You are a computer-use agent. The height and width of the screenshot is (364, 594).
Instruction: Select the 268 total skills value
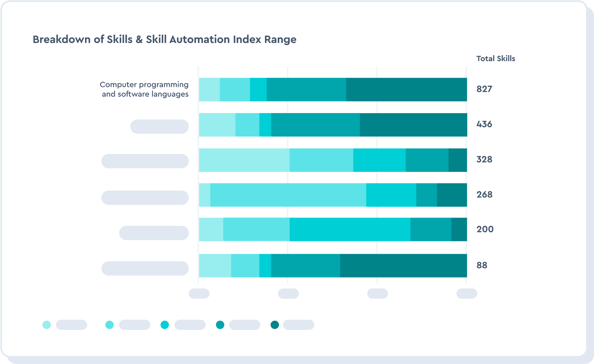(x=484, y=195)
